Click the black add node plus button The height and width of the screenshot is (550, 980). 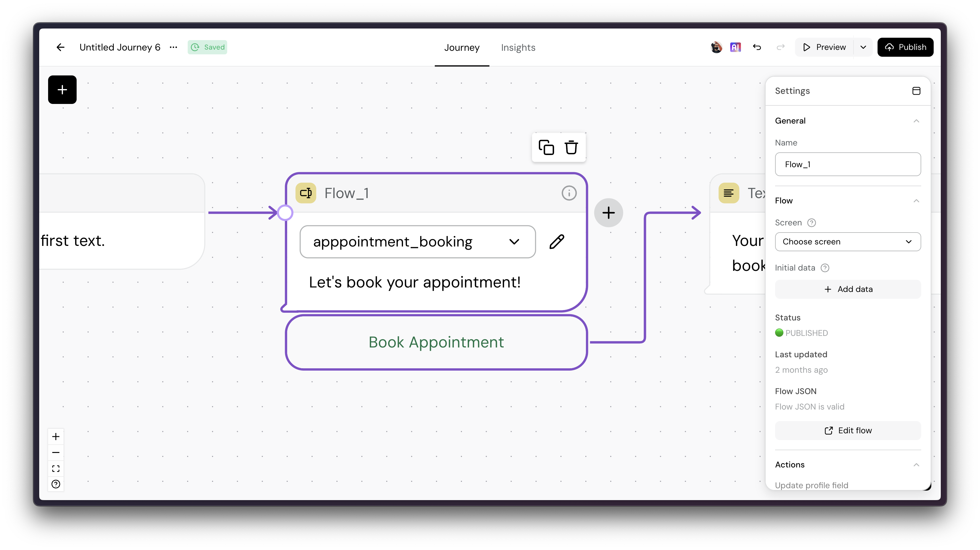click(62, 90)
